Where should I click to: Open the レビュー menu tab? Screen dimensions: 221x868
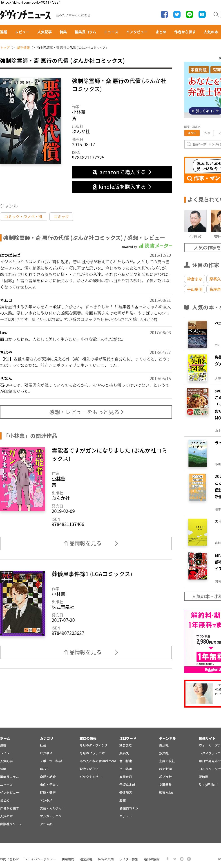click(22, 32)
